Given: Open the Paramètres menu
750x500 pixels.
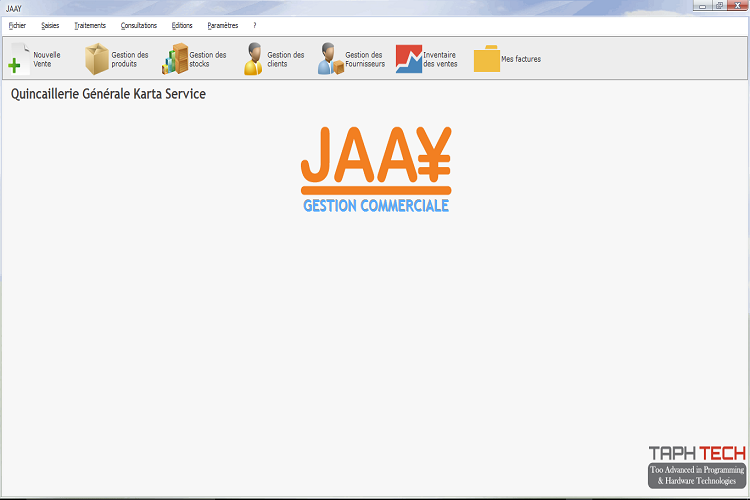Looking at the screenshot, I should [x=223, y=25].
